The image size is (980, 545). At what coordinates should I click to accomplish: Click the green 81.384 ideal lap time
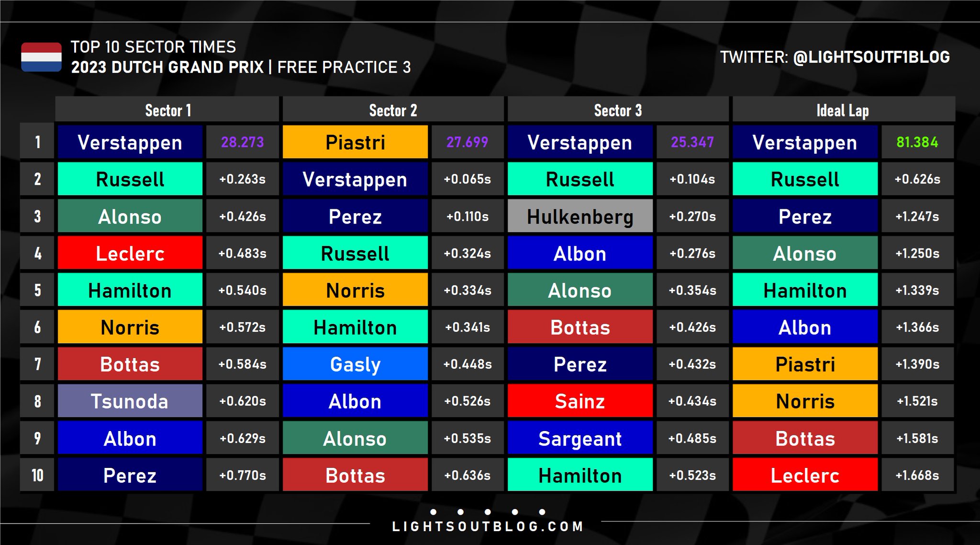(x=917, y=142)
